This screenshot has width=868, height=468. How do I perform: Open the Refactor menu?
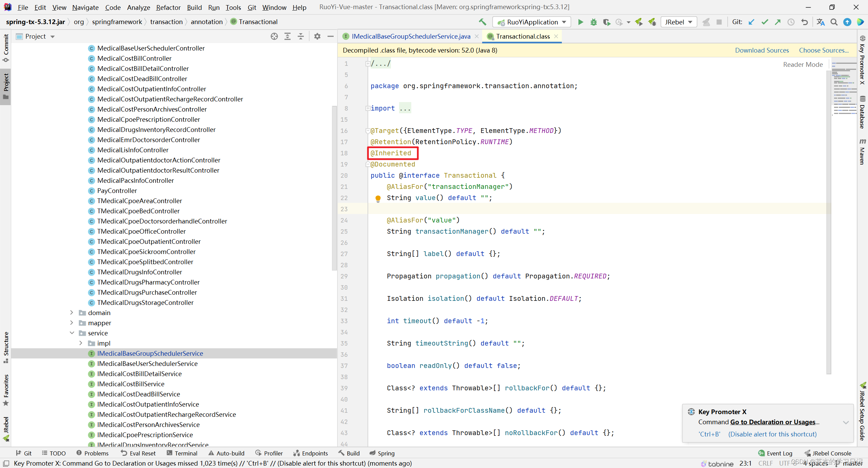tap(168, 7)
